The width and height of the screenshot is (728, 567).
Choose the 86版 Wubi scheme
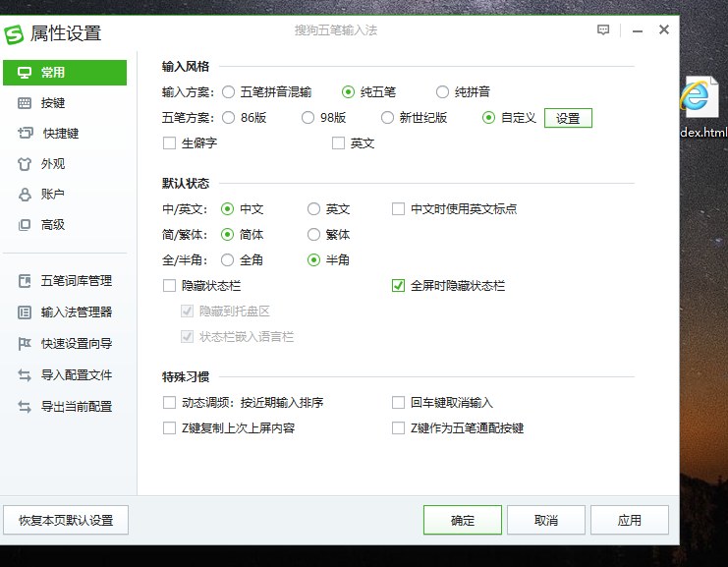coord(229,118)
